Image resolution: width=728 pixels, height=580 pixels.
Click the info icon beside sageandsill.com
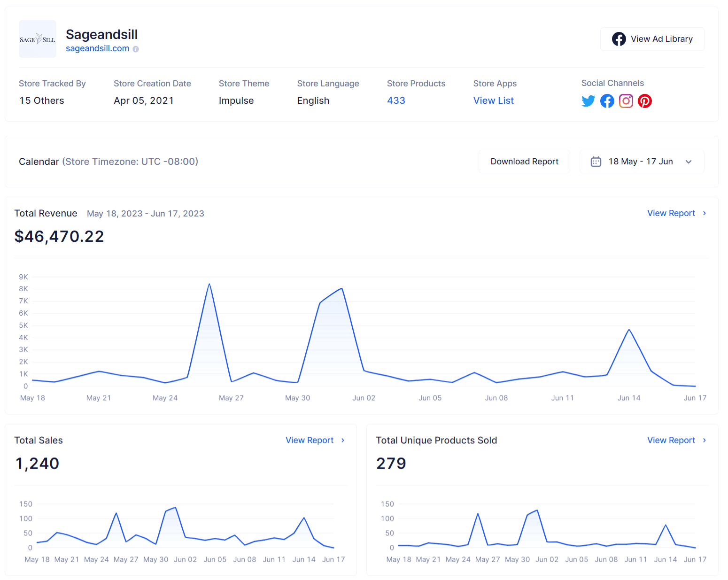pos(135,48)
